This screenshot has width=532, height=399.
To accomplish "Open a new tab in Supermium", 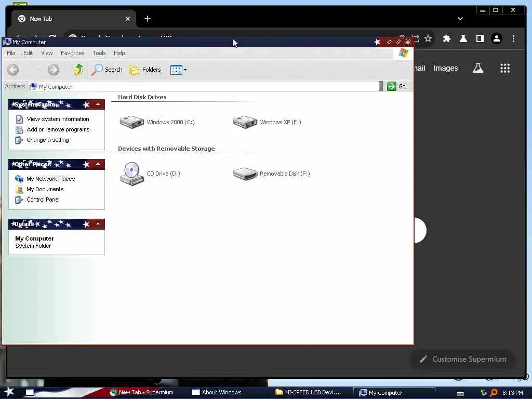I will 147,19.
